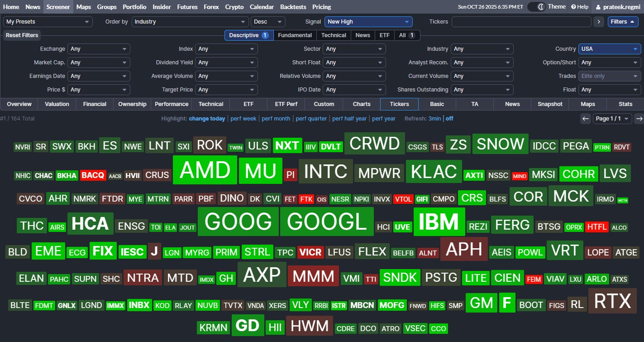Open the Signal New High dropdown
This screenshot has width=644, height=342.
coord(368,22)
